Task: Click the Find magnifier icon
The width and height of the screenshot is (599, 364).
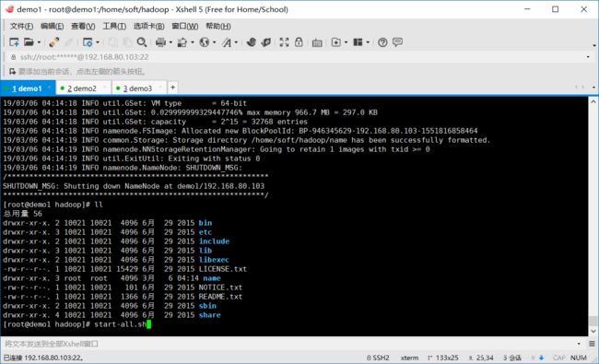Action: pyautogui.click(x=142, y=42)
